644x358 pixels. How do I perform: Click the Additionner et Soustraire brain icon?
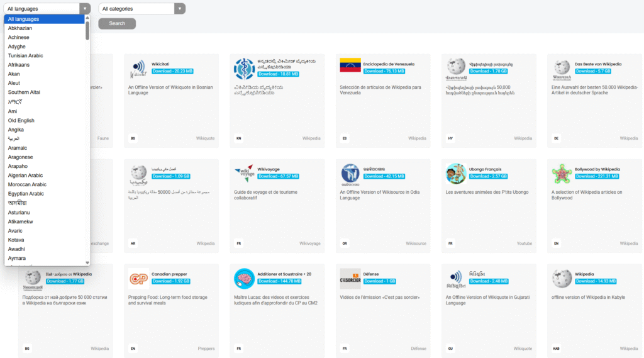(245, 279)
